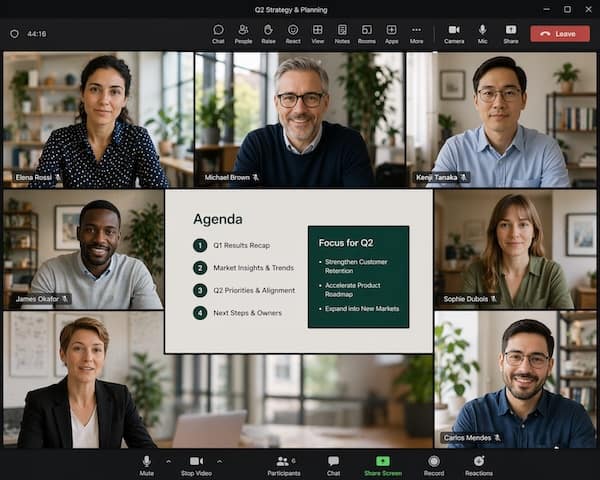The image size is (600, 480).
Task: Select Sophie Dubois's video tile
Action: click(x=515, y=250)
